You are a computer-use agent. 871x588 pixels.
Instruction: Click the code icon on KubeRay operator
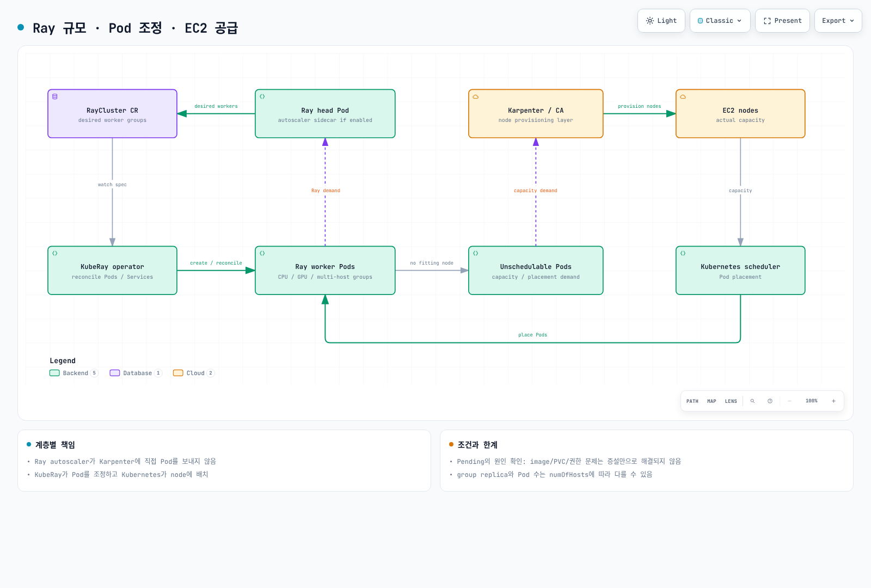(x=55, y=253)
